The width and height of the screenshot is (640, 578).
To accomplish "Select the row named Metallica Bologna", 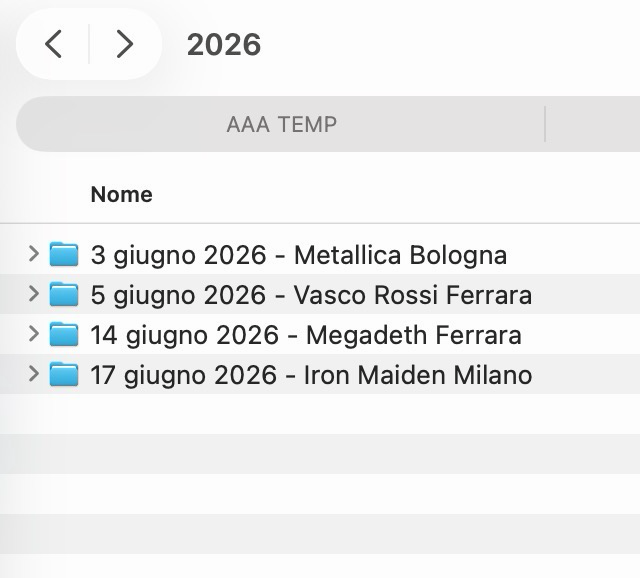I will point(298,255).
